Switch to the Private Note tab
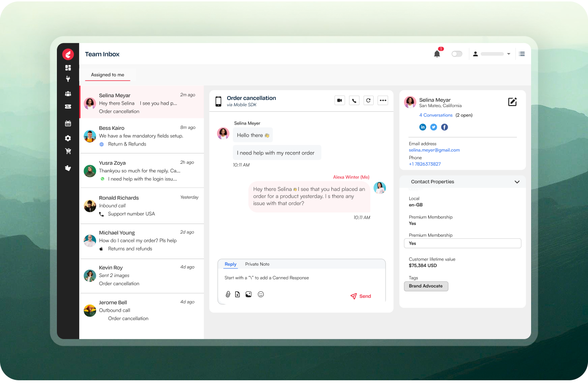 (x=257, y=264)
